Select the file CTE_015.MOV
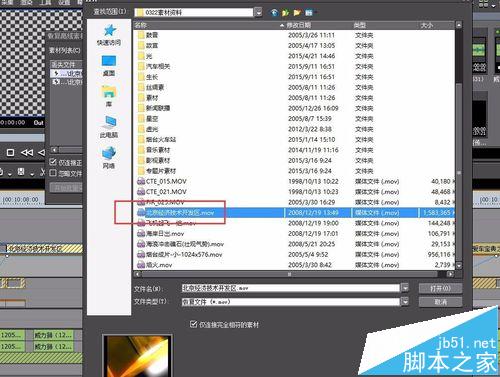This screenshot has width=500, height=377. (x=162, y=181)
